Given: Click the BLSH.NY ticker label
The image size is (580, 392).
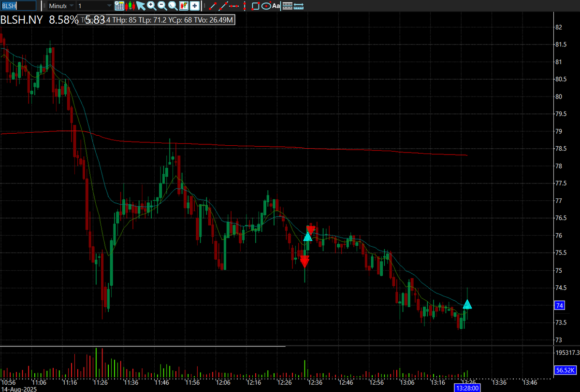Looking at the screenshot, I should 22,20.
